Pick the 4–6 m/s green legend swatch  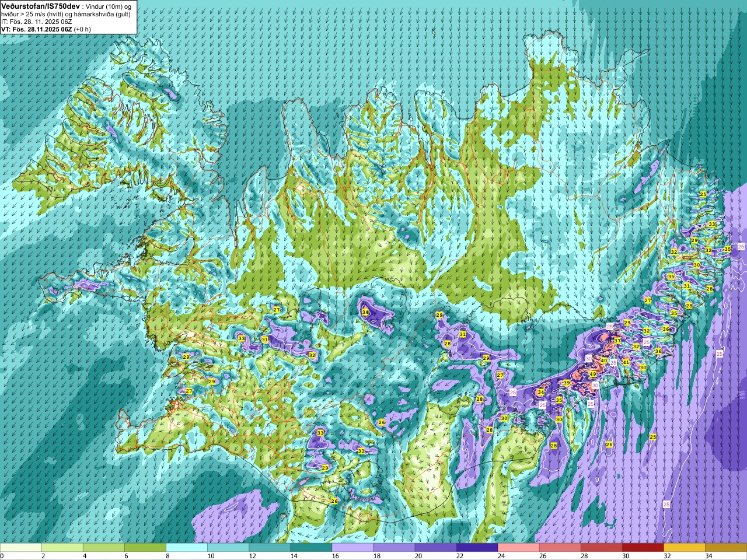point(104,548)
